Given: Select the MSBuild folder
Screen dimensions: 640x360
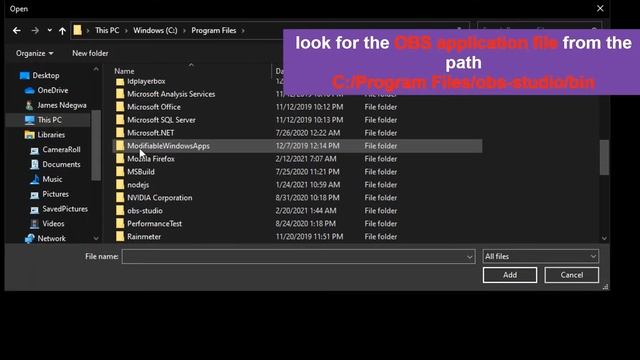Looking at the screenshot, I should pos(141,172).
